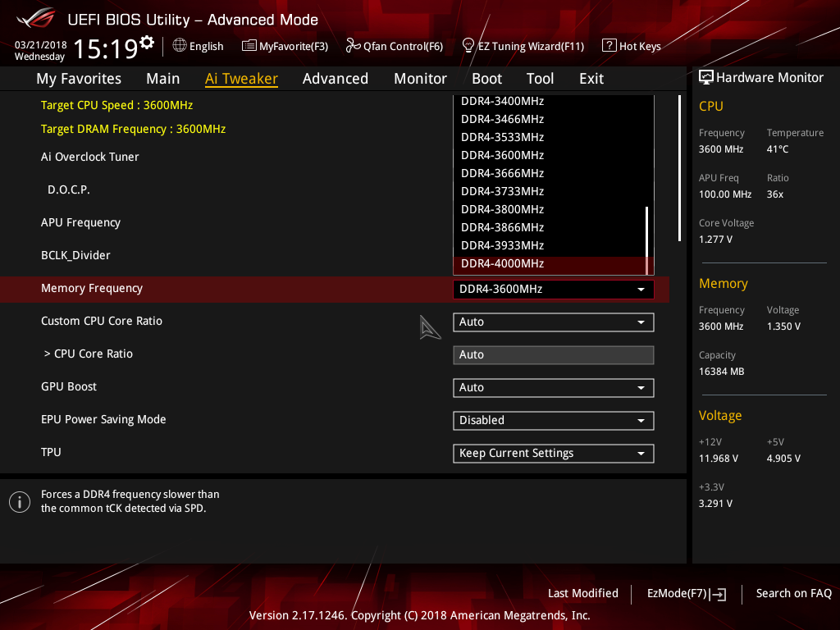View the Hot Keys reference

(x=632, y=46)
